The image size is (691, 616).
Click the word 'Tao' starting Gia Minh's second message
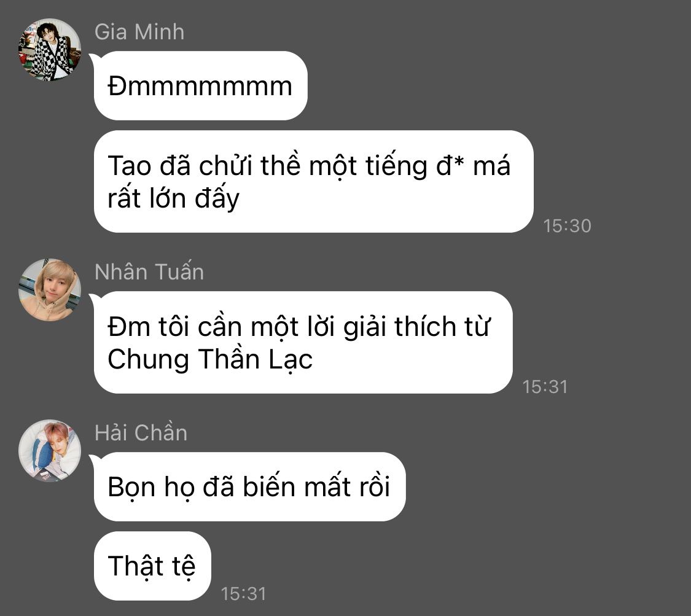(130, 166)
